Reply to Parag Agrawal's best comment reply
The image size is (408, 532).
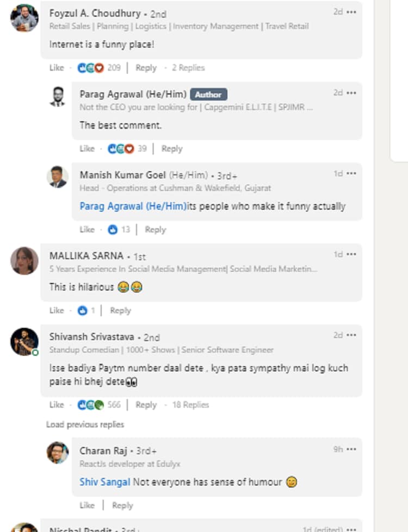(172, 148)
